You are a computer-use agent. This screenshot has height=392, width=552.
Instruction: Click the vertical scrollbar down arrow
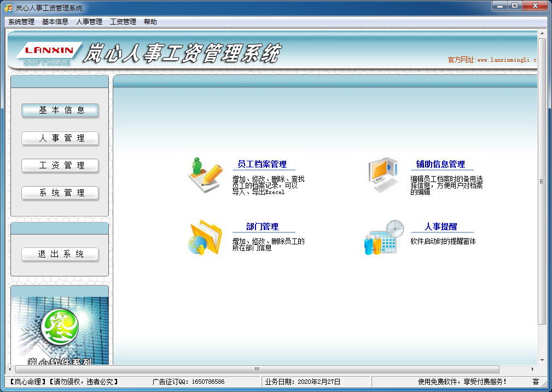[542, 360]
